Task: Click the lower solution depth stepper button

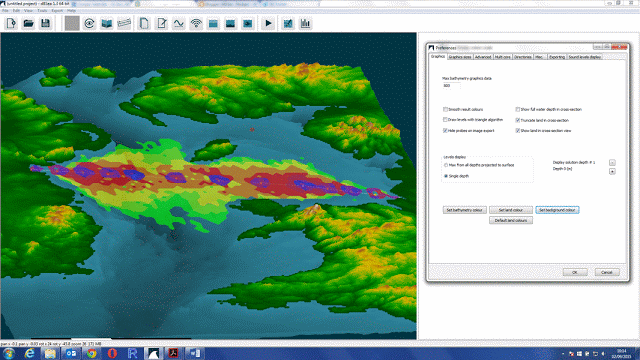Action: [612, 171]
